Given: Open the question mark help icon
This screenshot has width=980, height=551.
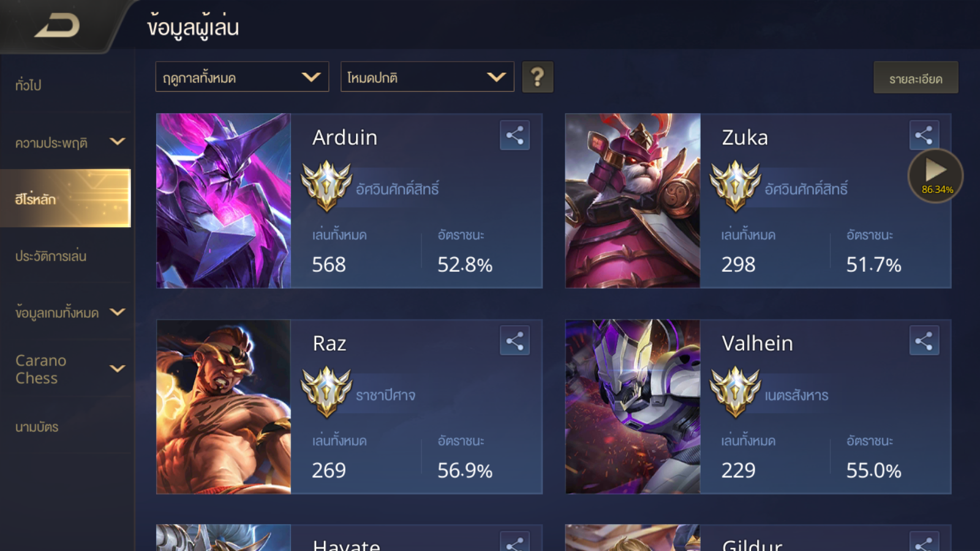Looking at the screenshot, I should [x=537, y=77].
